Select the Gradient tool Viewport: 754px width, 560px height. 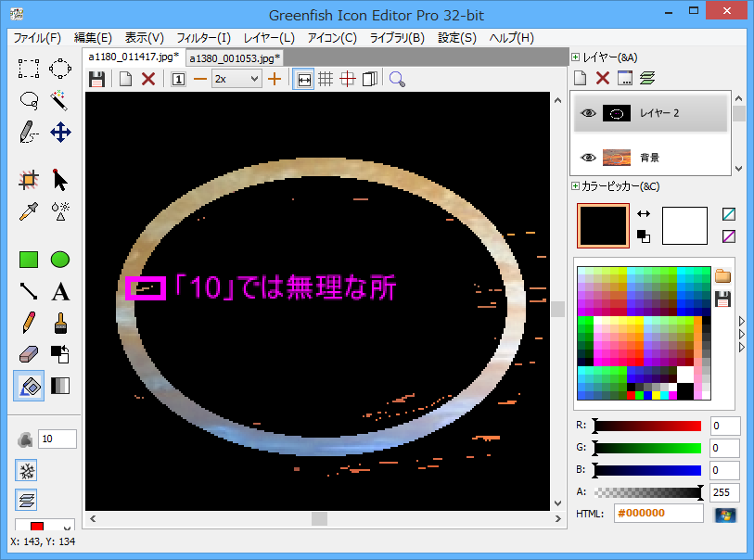click(x=60, y=386)
